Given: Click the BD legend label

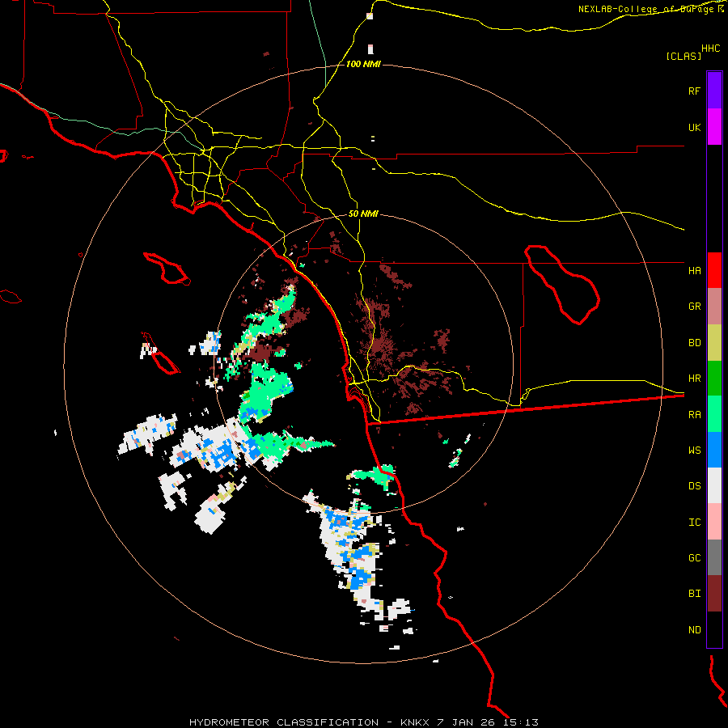Looking at the screenshot, I should click(x=694, y=343).
